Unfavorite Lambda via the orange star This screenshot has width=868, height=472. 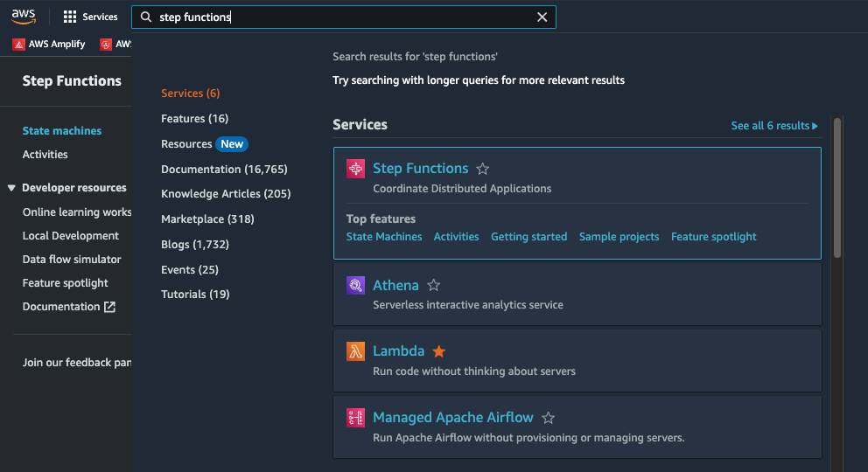pos(439,351)
